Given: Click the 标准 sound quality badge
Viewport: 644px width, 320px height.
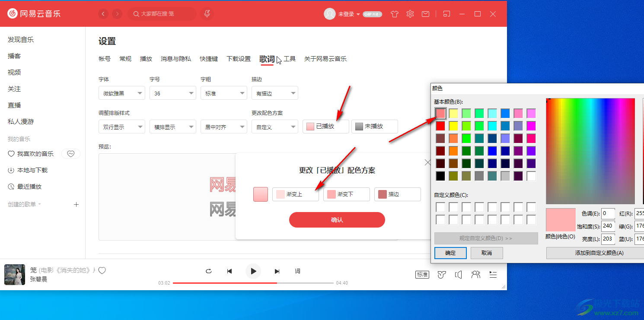Looking at the screenshot, I should [422, 275].
